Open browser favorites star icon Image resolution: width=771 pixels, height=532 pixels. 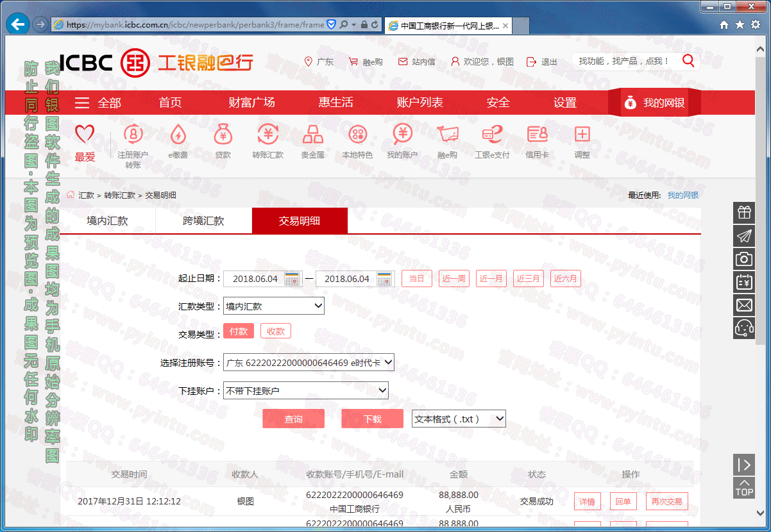(740, 24)
